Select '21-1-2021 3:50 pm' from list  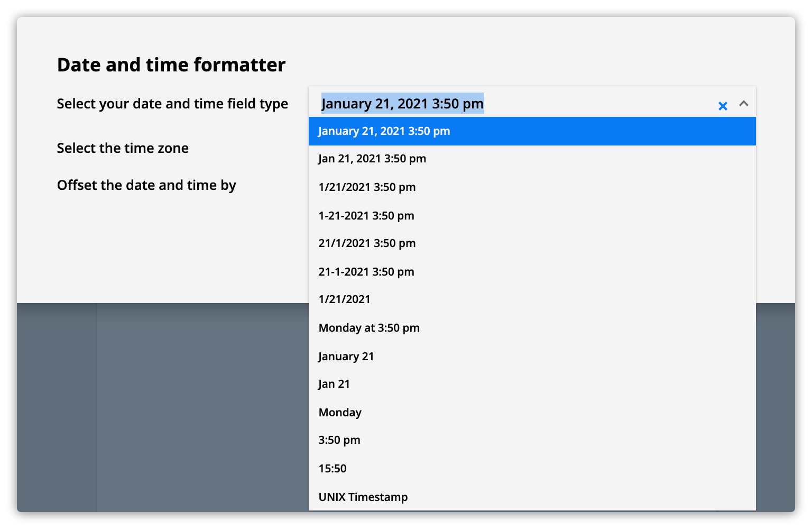[x=366, y=272]
